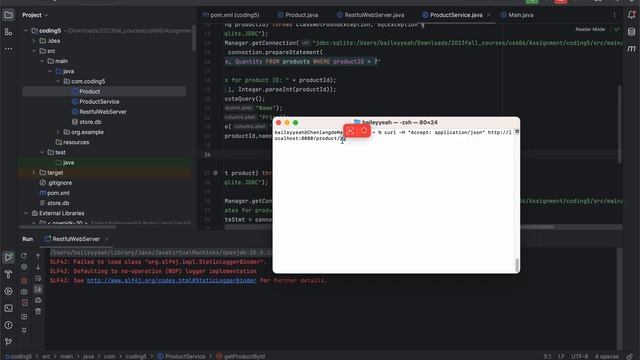This screenshot has height=360, width=640.
Task: Open the Structure tool window icon
Action: (x=8, y=32)
